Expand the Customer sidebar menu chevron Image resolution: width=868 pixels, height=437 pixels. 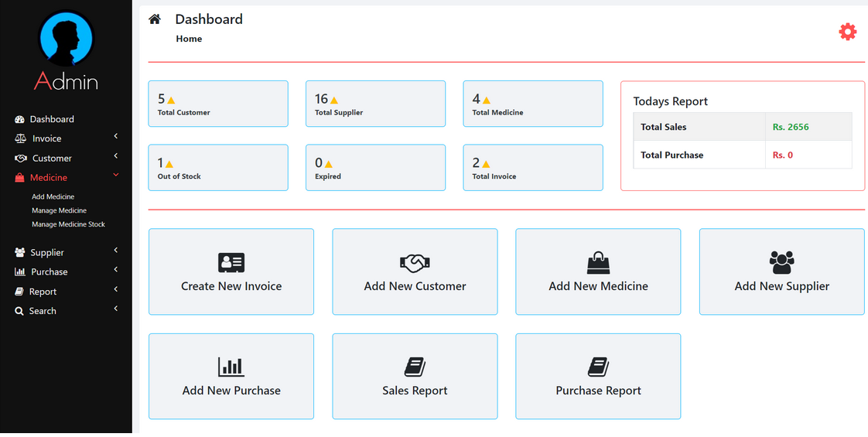116,156
